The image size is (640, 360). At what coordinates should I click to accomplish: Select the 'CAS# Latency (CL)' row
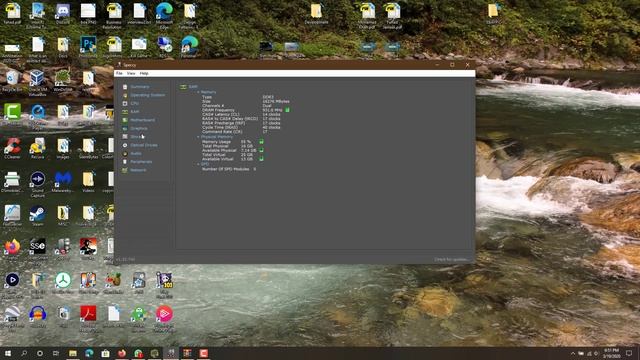tap(241, 114)
